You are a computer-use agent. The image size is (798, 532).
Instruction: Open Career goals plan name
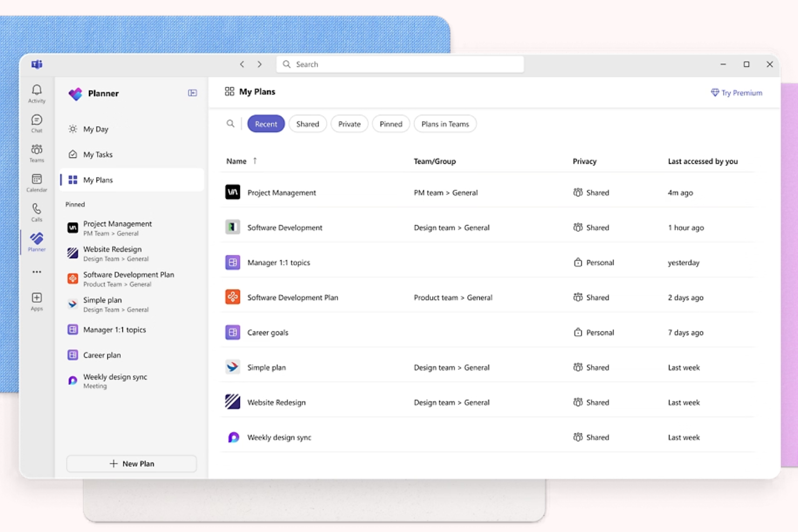coord(267,333)
